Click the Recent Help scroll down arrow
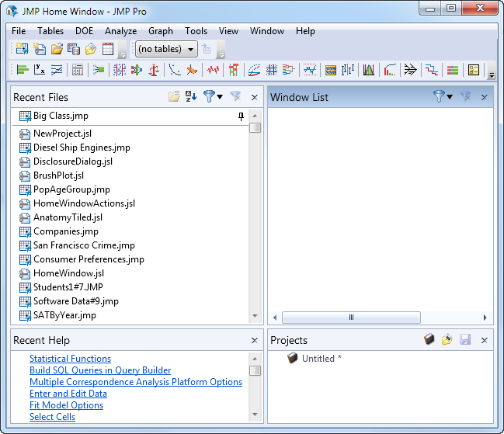 (x=255, y=415)
